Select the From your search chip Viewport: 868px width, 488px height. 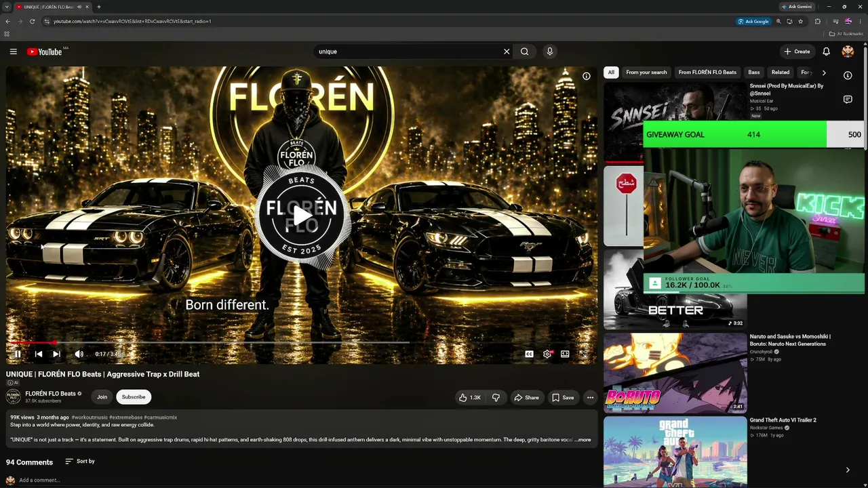pyautogui.click(x=646, y=73)
